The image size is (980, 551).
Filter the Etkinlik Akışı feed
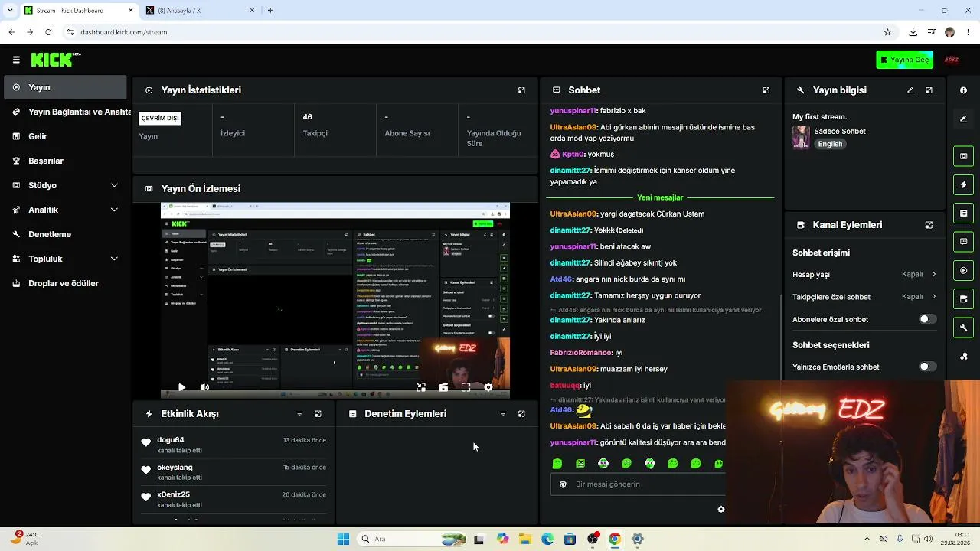(x=299, y=414)
